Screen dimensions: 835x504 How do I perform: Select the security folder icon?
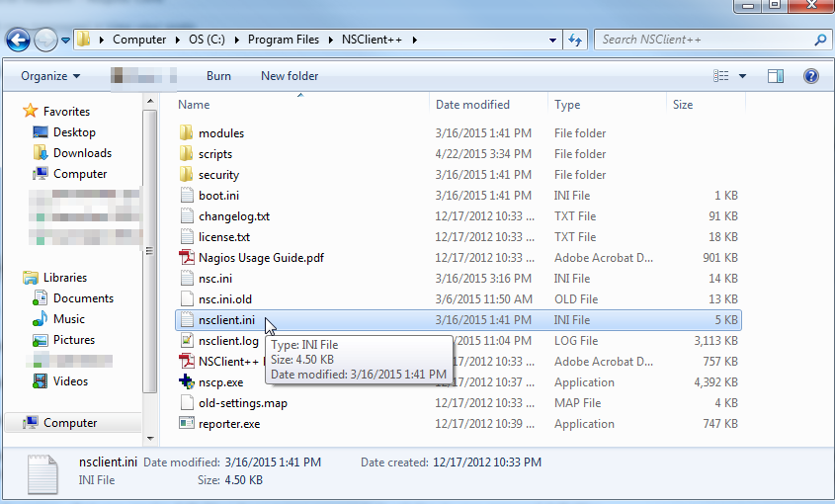pyautogui.click(x=186, y=174)
